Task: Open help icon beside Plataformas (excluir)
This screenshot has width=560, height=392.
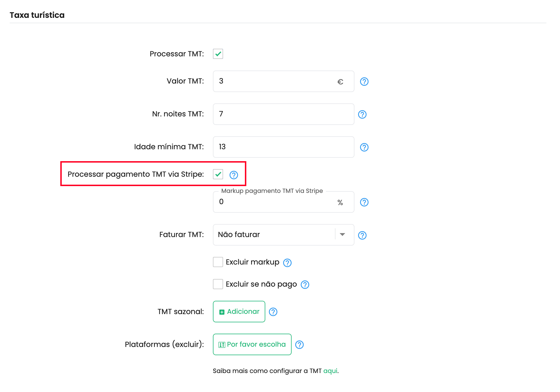Action: click(300, 345)
